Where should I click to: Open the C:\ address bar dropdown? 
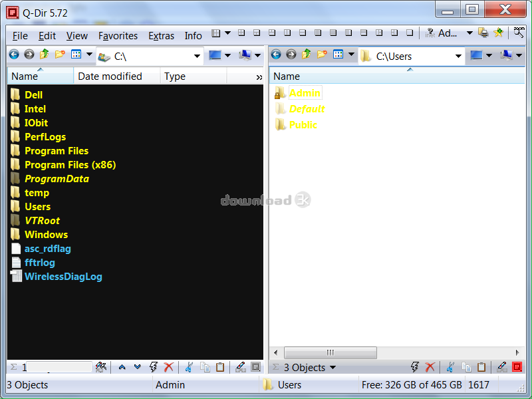tap(197, 57)
